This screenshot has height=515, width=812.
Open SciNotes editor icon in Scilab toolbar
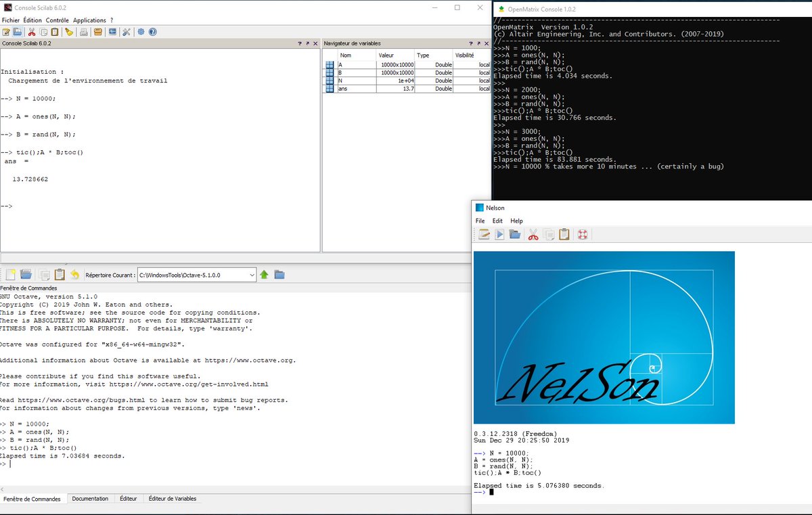pyautogui.click(x=6, y=32)
